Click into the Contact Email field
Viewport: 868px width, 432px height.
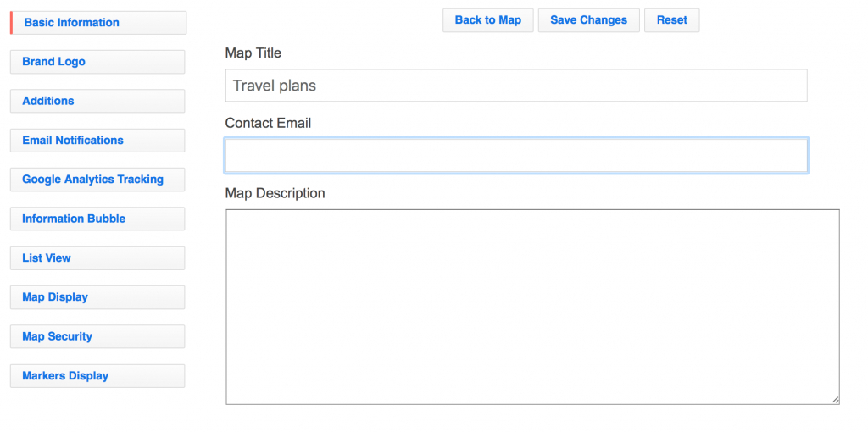[x=515, y=156]
